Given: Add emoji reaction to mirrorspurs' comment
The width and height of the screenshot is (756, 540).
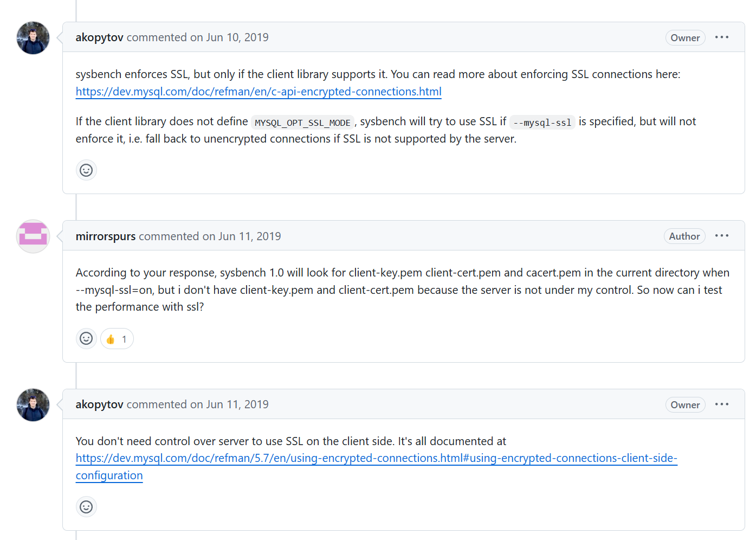Looking at the screenshot, I should pyautogui.click(x=86, y=339).
